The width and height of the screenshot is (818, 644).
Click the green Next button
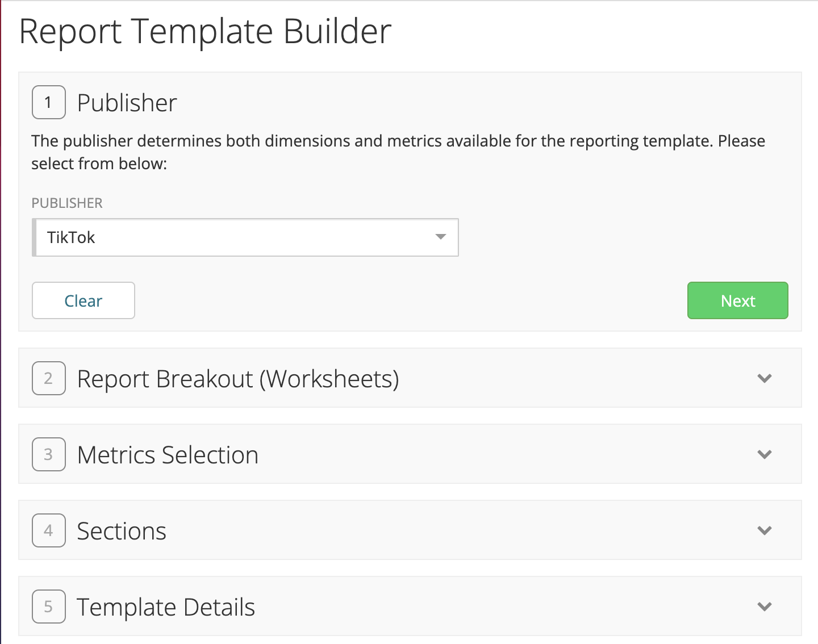coord(737,300)
